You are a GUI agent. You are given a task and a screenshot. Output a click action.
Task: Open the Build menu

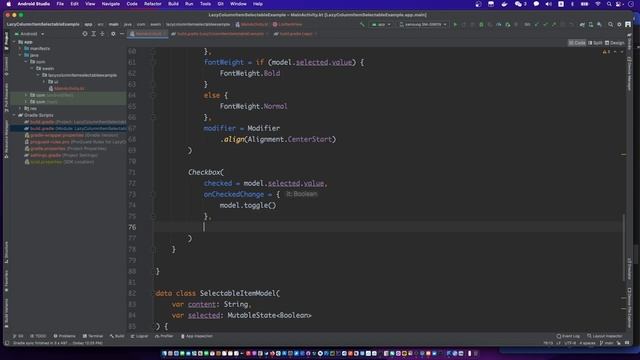[173, 4]
